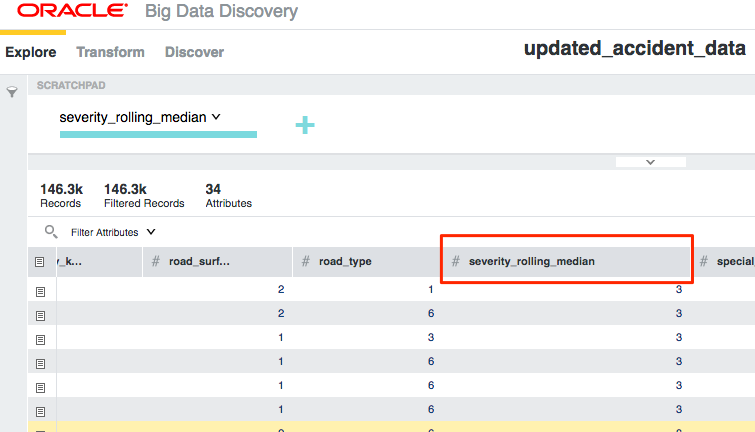
Task: Click the updated_accident_data dataset title
Action: click(x=635, y=48)
